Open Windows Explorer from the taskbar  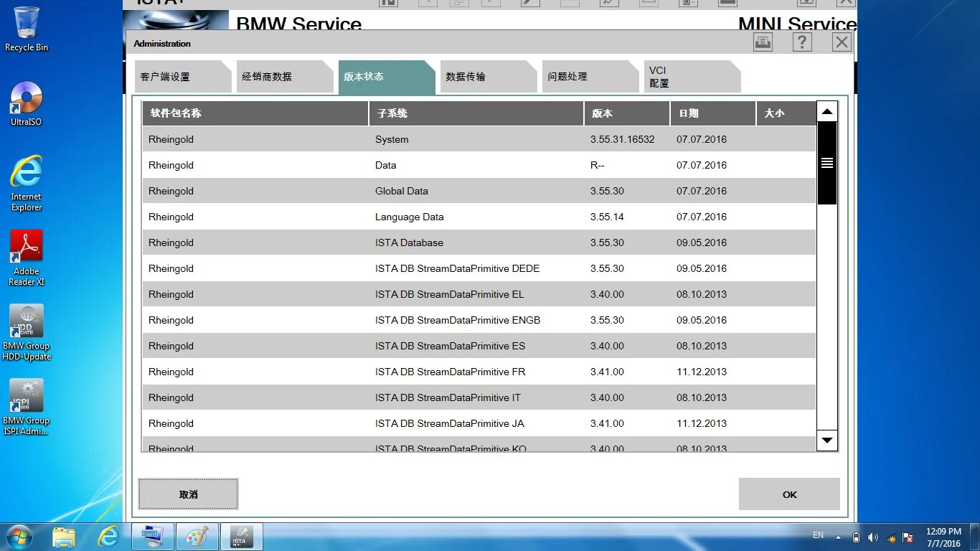(64, 537)
